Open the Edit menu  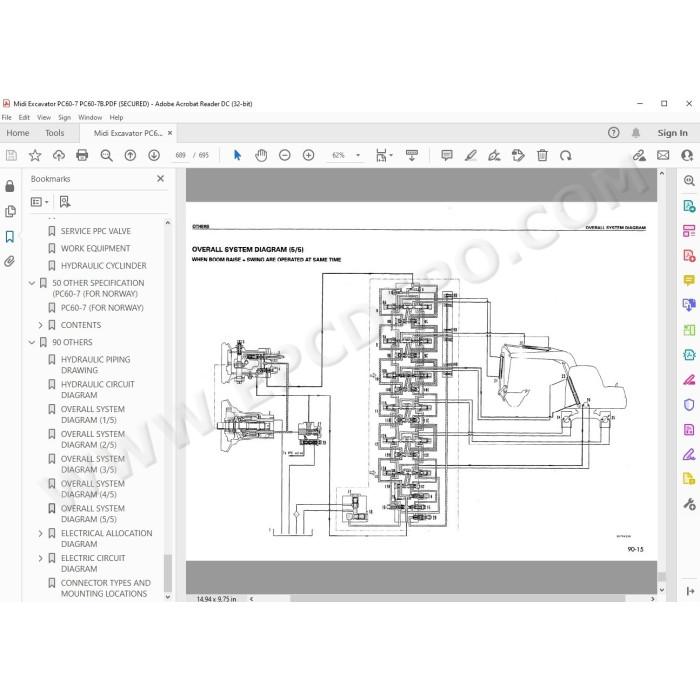pyautogui.click(x=24, y=117)
